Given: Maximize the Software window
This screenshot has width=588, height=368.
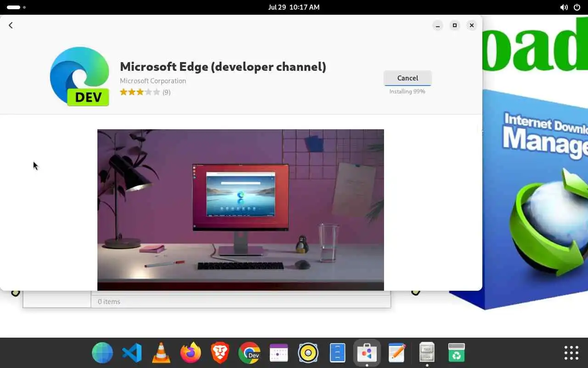Looking at the screenshot, I should coord(455,25).
